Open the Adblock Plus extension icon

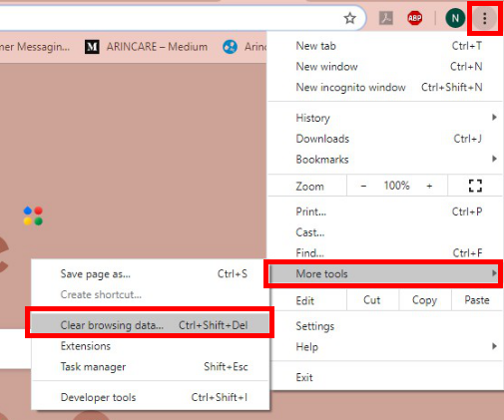415,18
